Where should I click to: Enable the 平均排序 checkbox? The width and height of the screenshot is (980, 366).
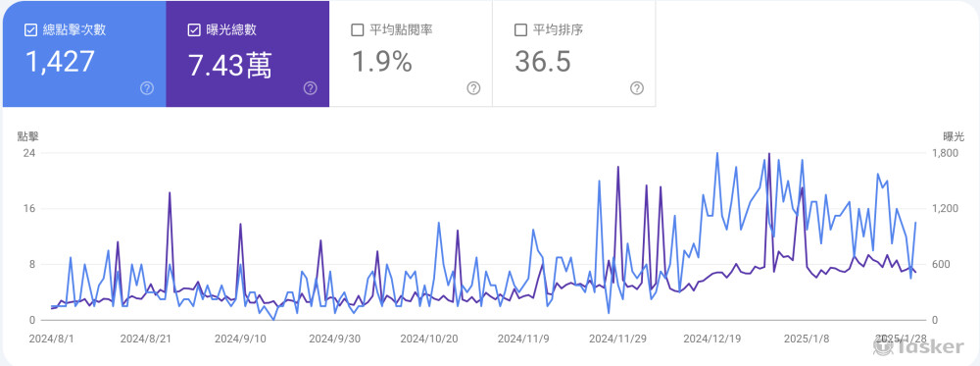pos(520,30)
